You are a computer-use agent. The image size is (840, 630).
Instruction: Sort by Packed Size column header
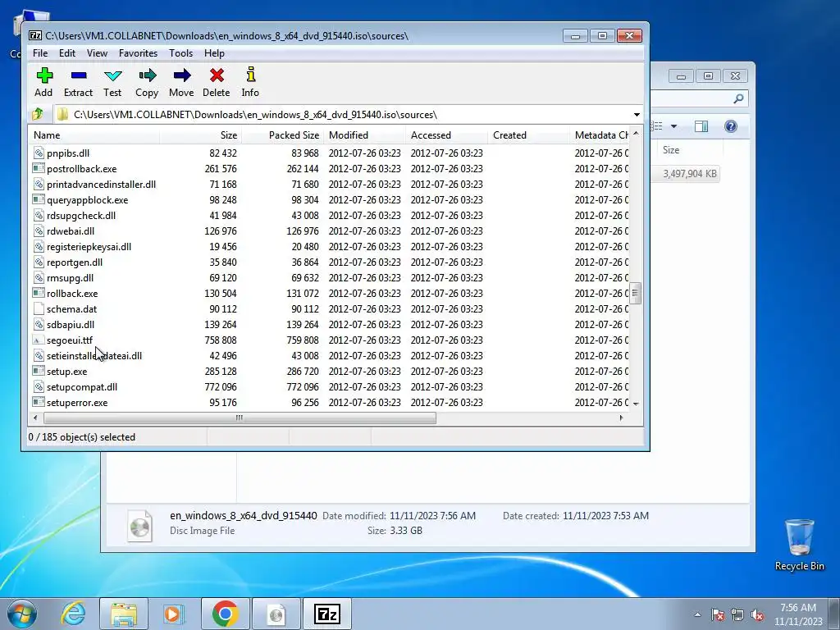click(x=283, y=135)
